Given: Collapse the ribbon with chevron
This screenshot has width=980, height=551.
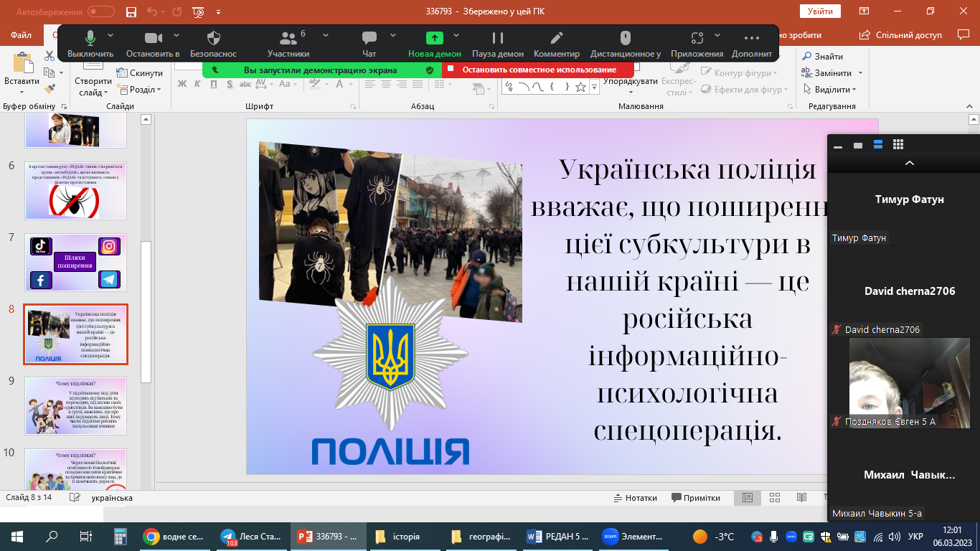Looking at the screenshot, I should click(969, 105).
